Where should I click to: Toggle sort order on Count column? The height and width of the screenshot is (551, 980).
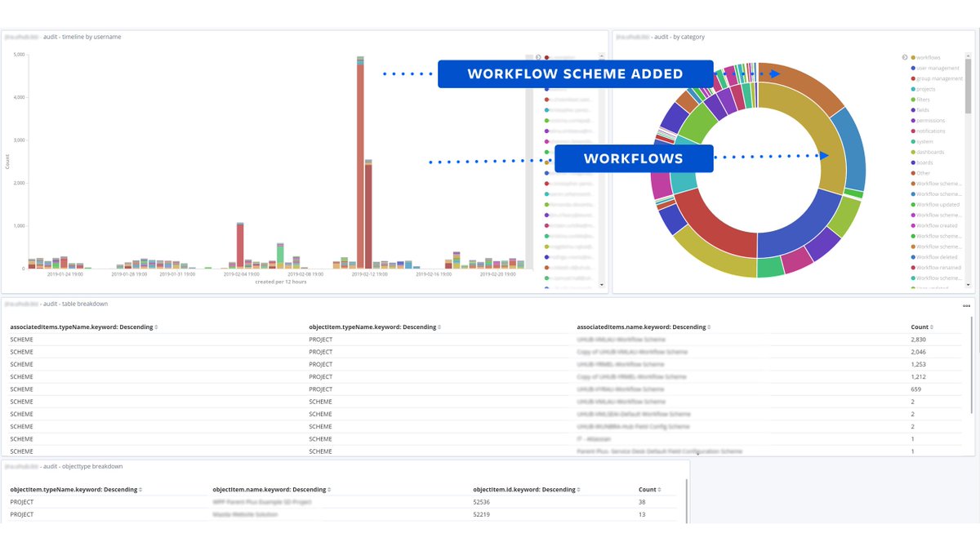click(921, 327)
